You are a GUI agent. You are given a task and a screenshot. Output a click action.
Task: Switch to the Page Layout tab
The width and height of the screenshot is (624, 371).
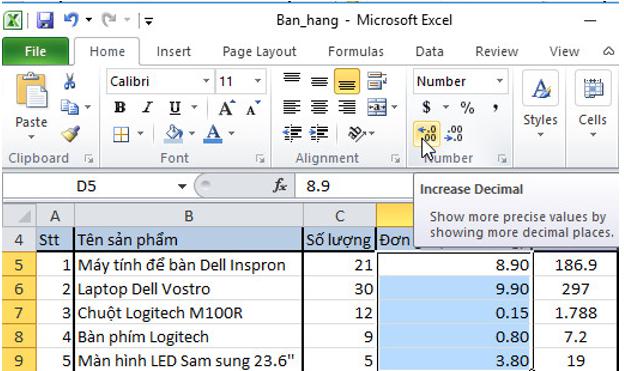click(x=259, y=51)
